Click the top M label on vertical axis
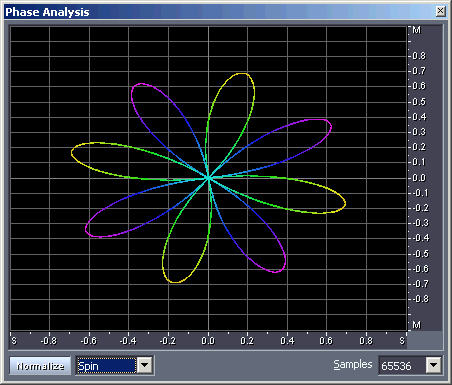Screen dimensions: 452x385 click(x=417, y=30)
